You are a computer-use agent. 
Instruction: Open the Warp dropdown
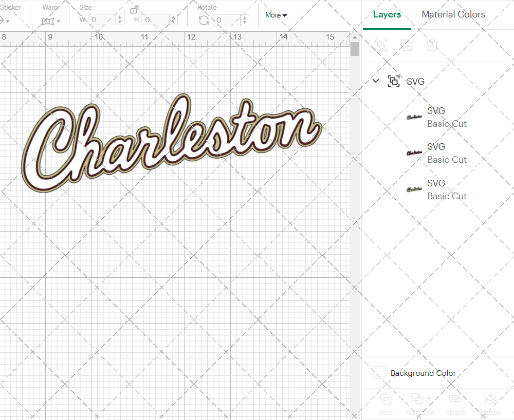[59, 21]
